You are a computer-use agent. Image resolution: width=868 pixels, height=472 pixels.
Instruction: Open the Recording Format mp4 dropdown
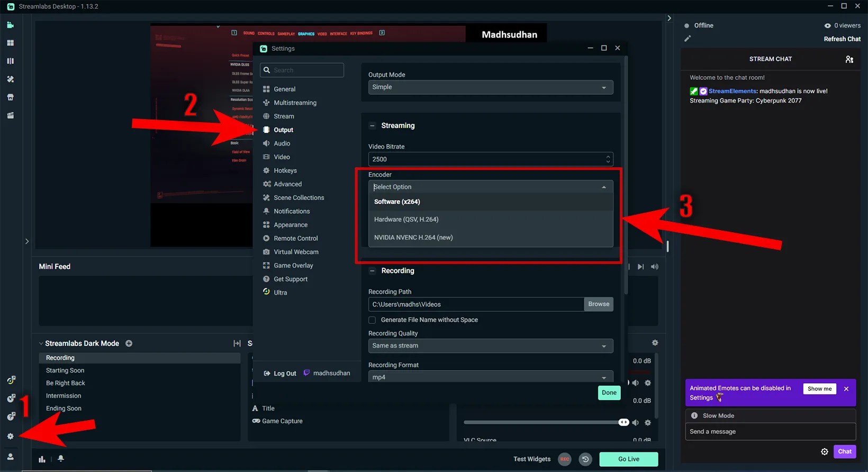[491, 376]
